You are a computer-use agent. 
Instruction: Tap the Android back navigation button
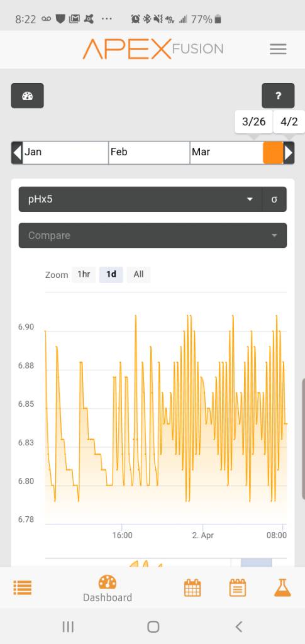click(x=239, y=626)
